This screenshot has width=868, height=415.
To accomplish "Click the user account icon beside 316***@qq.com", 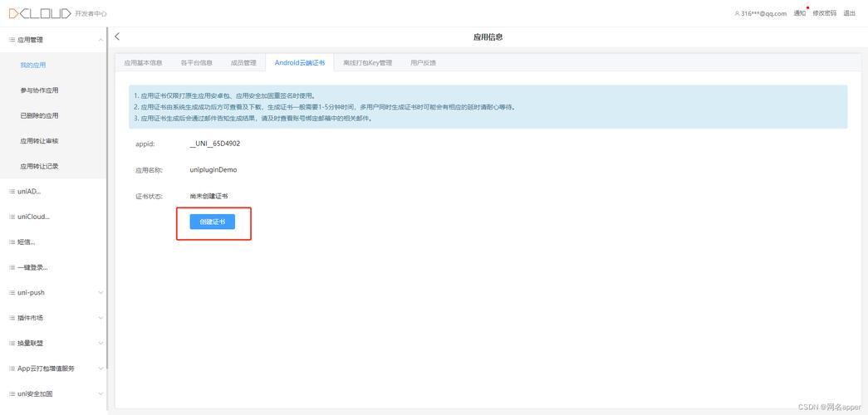I will [737, 13].
